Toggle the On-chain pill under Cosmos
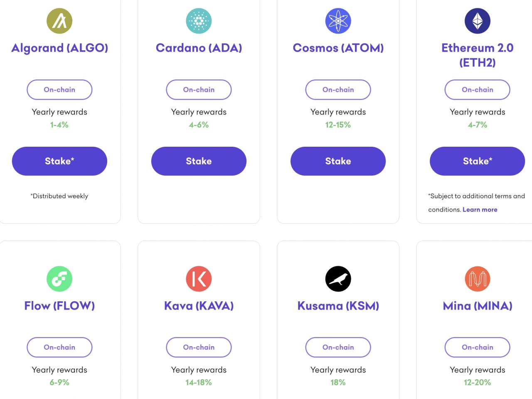The width and height of the screenshot is (532, 399). (338, 90)
